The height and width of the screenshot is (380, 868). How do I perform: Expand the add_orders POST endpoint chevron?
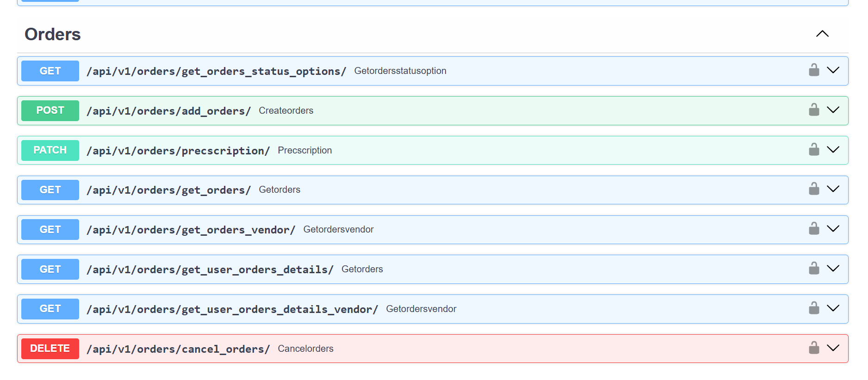tap(833, 110)
